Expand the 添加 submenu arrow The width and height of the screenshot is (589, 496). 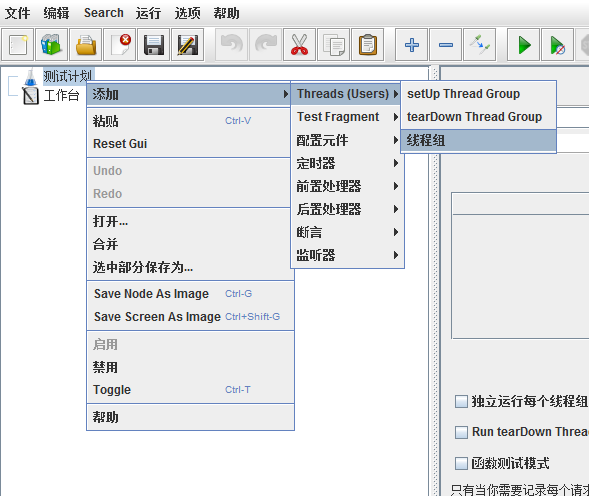286,94
